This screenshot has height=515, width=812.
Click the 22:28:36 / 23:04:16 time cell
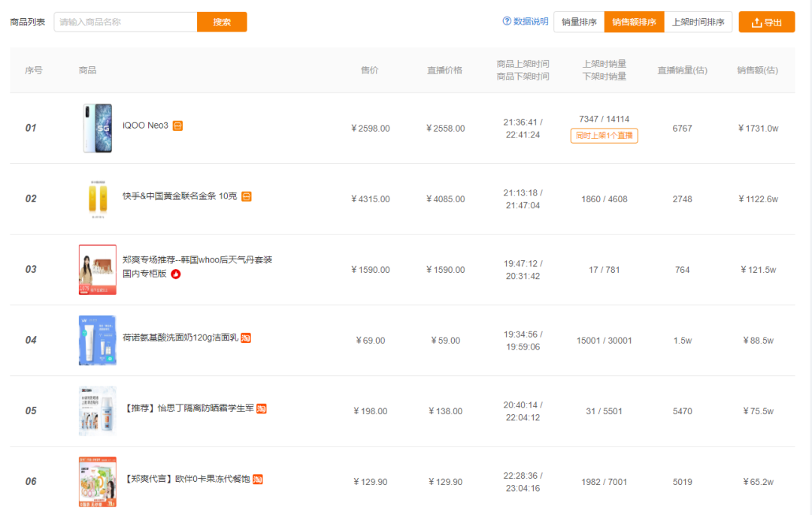click(523, 482)
